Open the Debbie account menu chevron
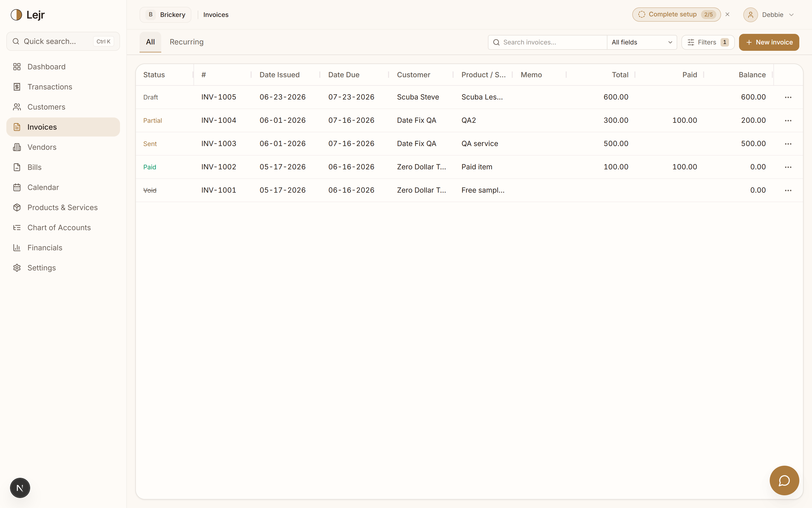812x508 pixels. click(x=791, y=15)
